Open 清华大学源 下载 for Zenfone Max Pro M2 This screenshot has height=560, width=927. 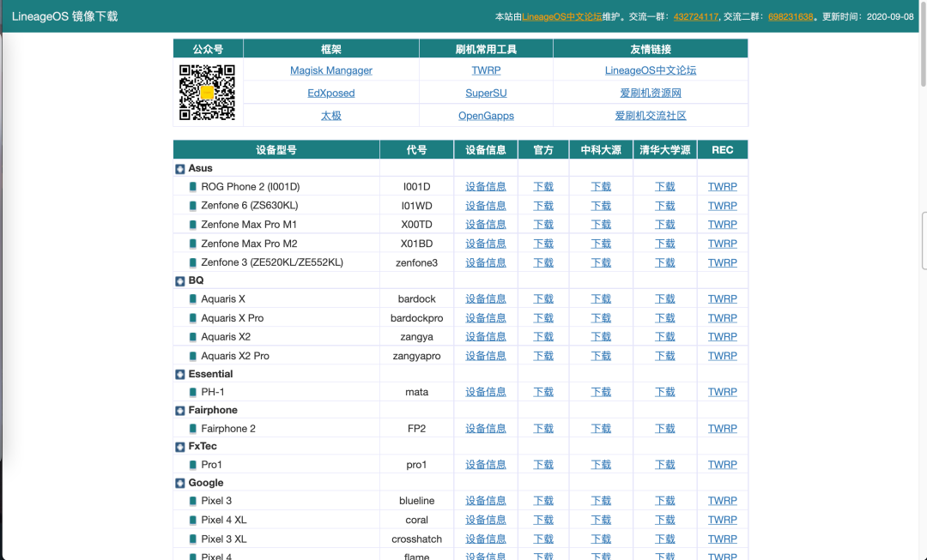[664, 244]
